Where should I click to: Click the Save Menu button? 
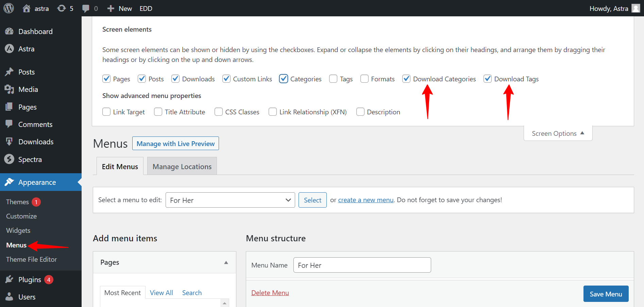606,294
